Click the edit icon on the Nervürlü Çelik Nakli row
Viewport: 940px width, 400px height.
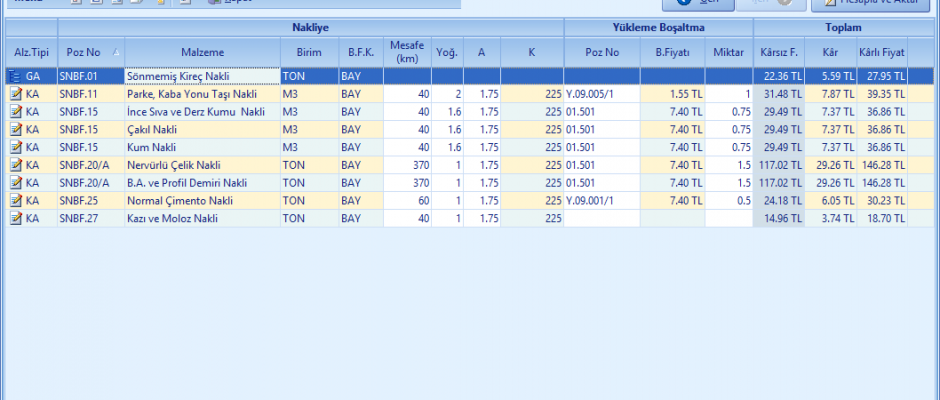[x=15, y=166]
